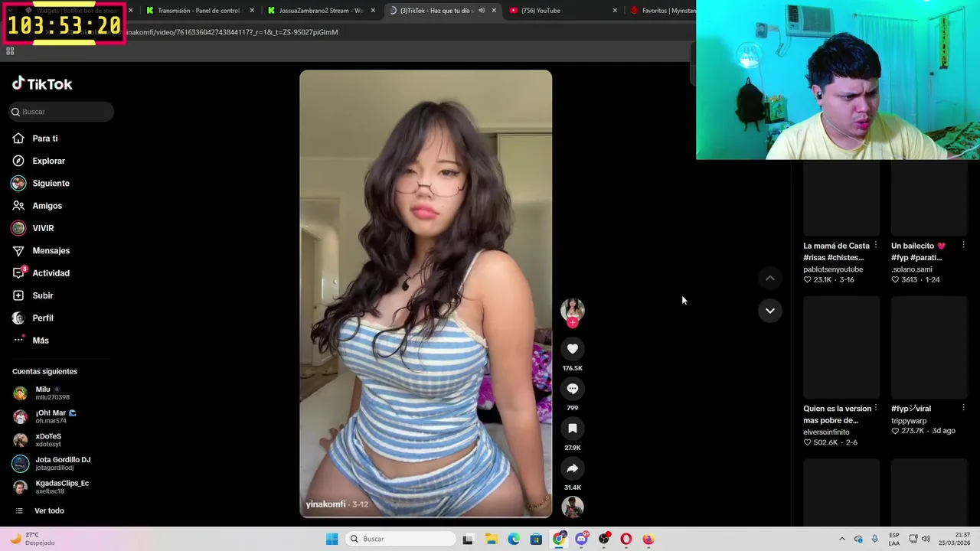
Task: Open the Windows Start menu
Action: coord(332,539)
